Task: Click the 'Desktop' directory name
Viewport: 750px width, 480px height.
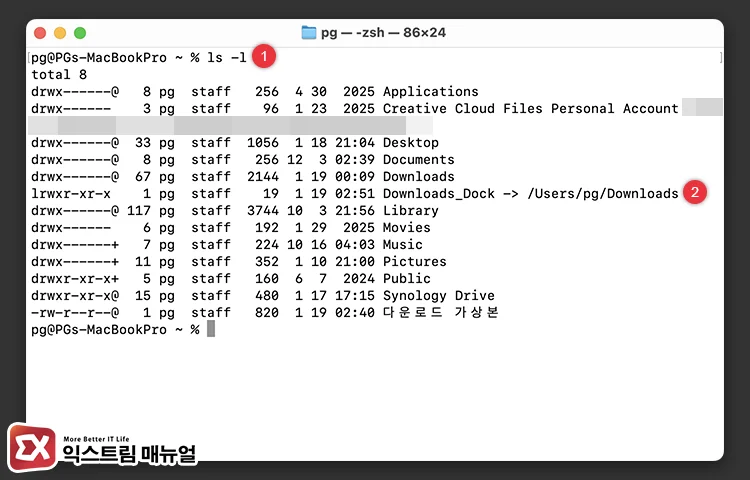Action: point(410,142)
